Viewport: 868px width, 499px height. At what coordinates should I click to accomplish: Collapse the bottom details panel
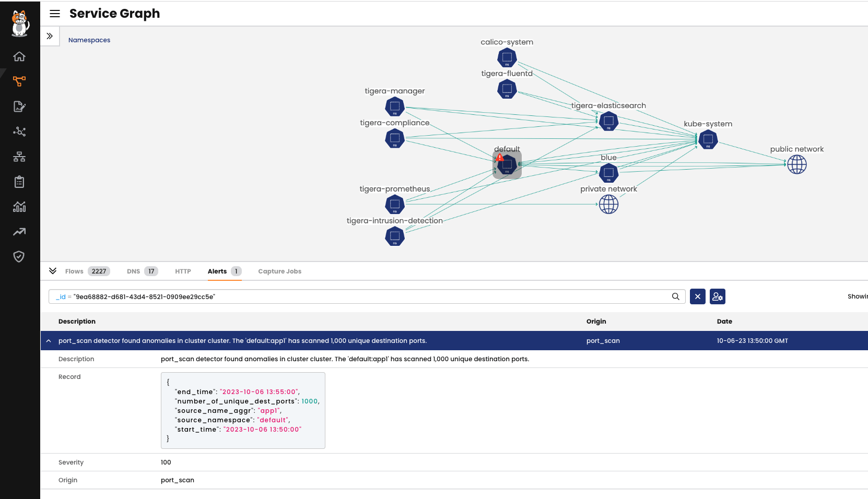pos(53,271)
